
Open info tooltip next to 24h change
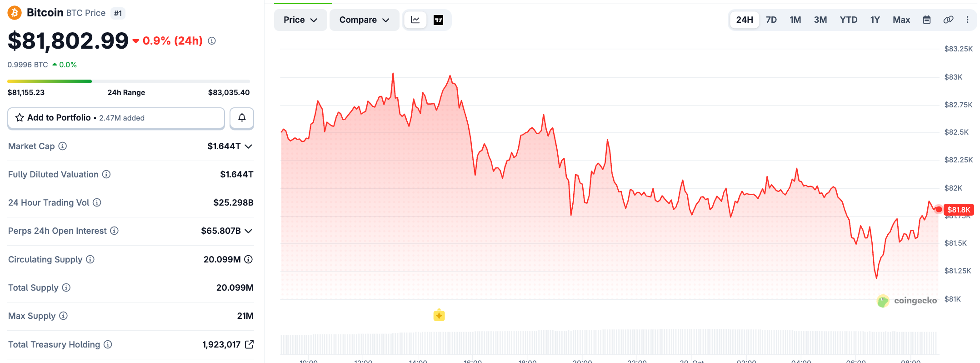point(212,41)
